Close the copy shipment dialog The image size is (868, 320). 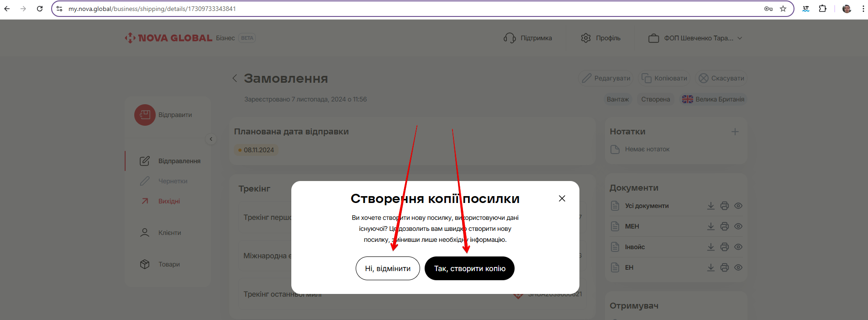point(562,198)
